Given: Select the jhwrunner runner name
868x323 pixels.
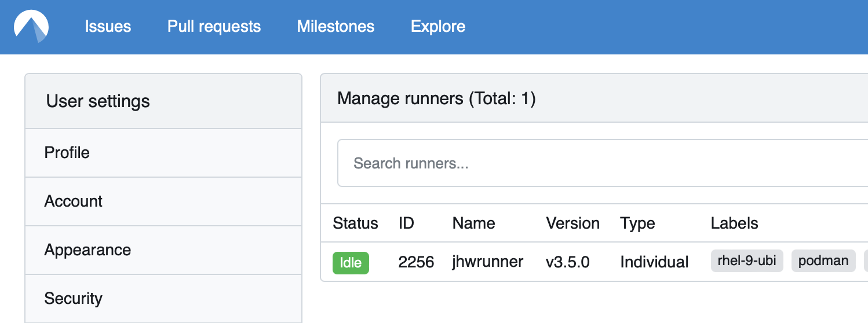Looking at the screenshot, I should [x=487, y=262].
